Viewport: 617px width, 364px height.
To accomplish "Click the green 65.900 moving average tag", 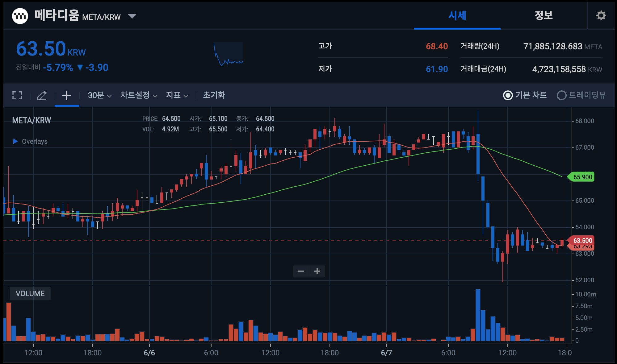I will pos(581,177).
